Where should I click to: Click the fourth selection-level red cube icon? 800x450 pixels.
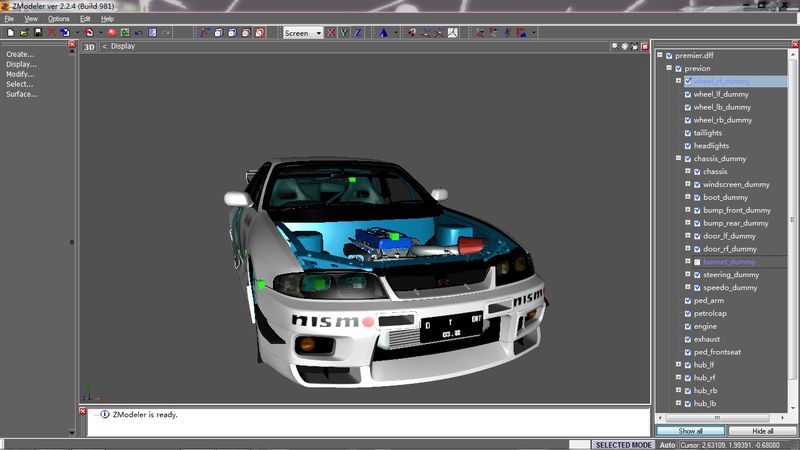(x=246, y=33)
